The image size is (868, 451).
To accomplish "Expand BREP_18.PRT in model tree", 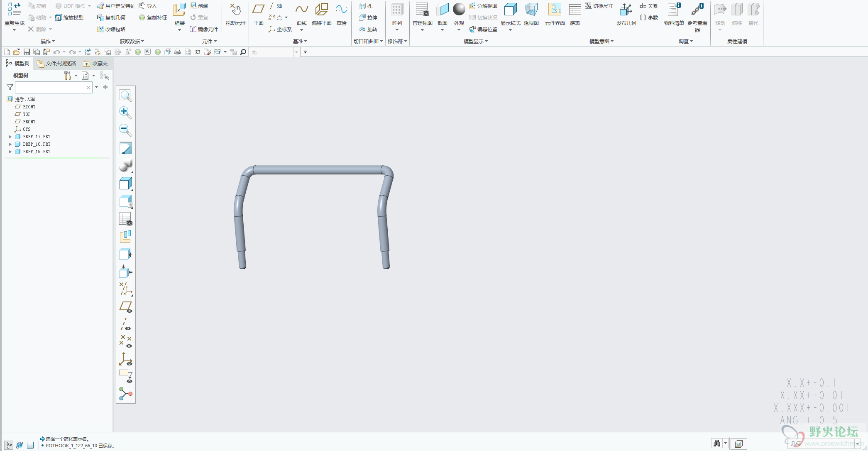I will click(x=10, y=144).
